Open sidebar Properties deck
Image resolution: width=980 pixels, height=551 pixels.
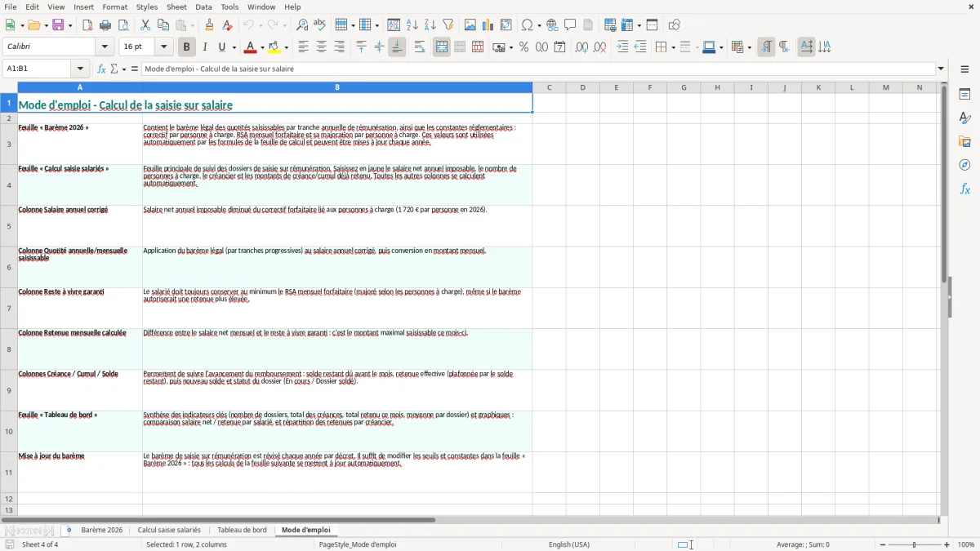tap(964, 95)
